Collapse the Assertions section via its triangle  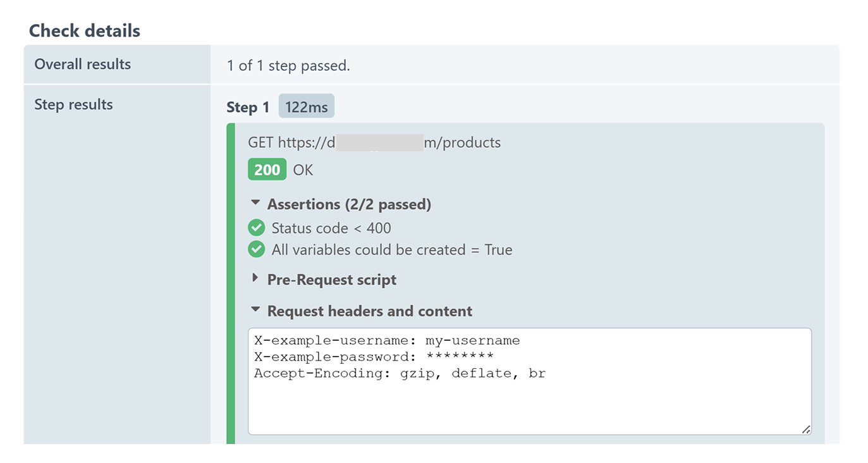click(x=255, y=204)
